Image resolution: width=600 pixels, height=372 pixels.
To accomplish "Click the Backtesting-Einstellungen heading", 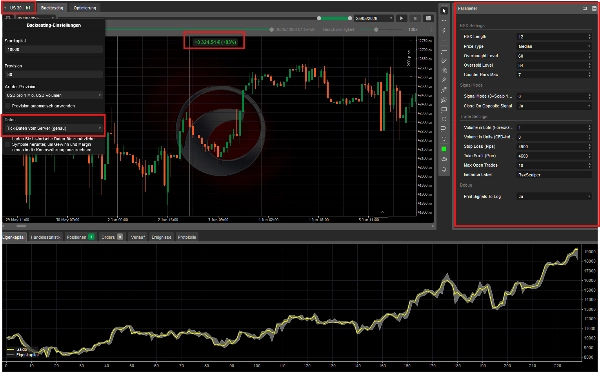I will click(x=54, y=25).
